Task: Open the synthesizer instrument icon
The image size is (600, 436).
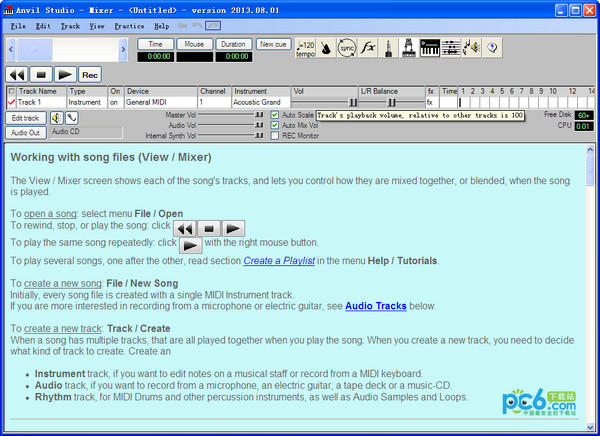Action: (x=409, y=48)
